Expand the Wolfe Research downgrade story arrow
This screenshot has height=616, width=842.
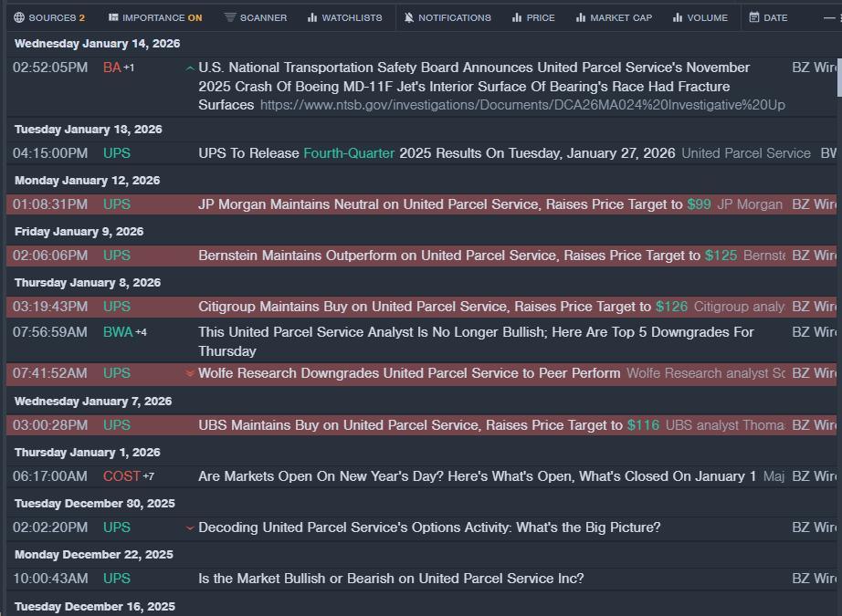coord(190,373)
